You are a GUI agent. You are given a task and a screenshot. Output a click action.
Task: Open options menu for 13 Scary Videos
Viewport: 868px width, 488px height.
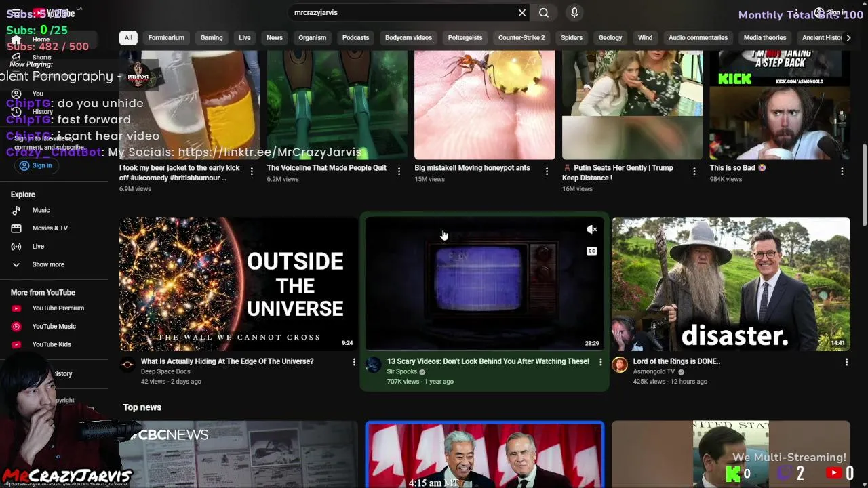coord(600,362)
